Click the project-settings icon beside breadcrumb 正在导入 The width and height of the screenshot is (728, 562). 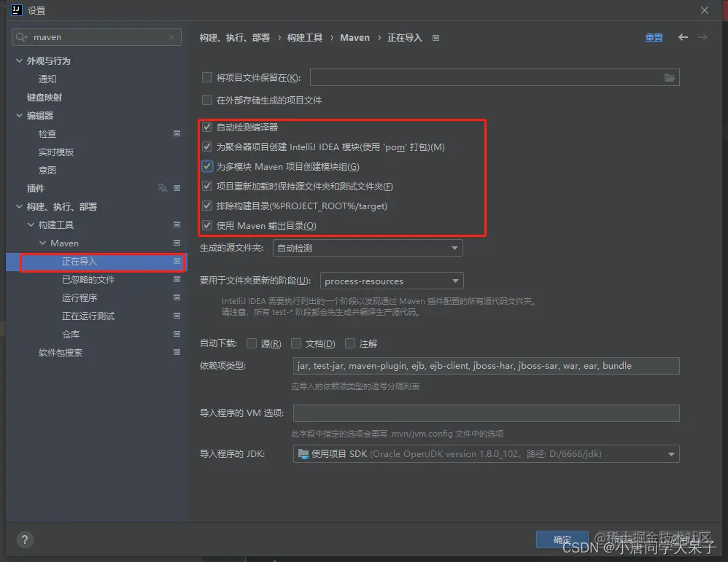(435, 38)
